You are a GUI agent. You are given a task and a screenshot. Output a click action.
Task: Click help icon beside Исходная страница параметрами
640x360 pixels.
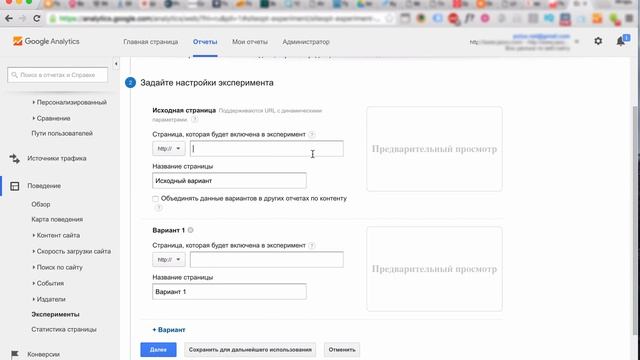(x=195, y=120)
